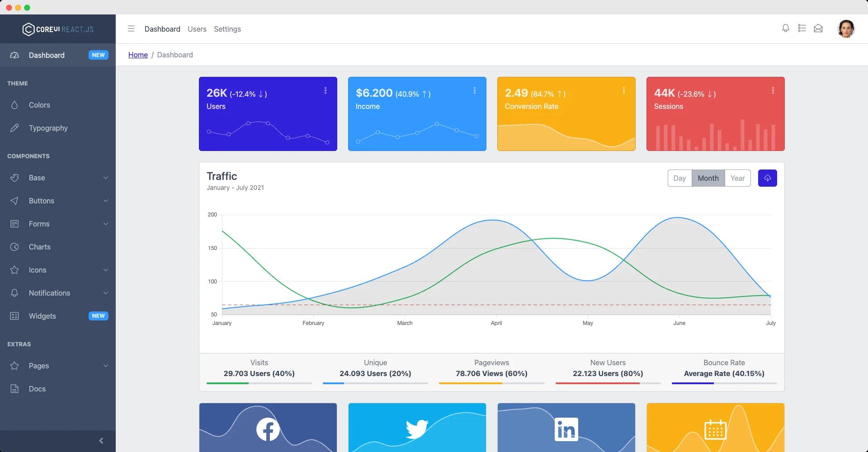The height and width of the screenshot is (452, 868).
Task: Collapse the sidebar using the bottom chevron
Action: pos(101,440)
